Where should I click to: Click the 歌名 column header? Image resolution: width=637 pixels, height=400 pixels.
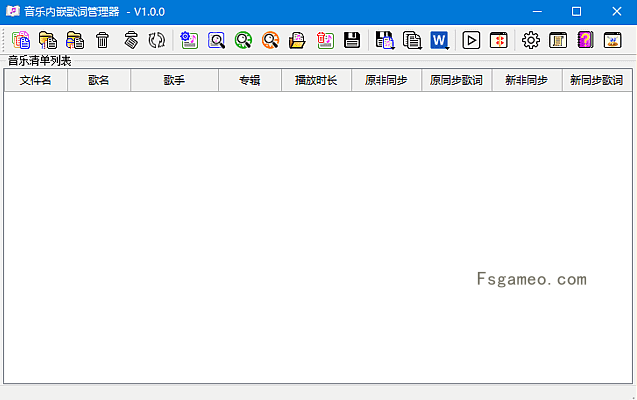click(x=99, y=80)
